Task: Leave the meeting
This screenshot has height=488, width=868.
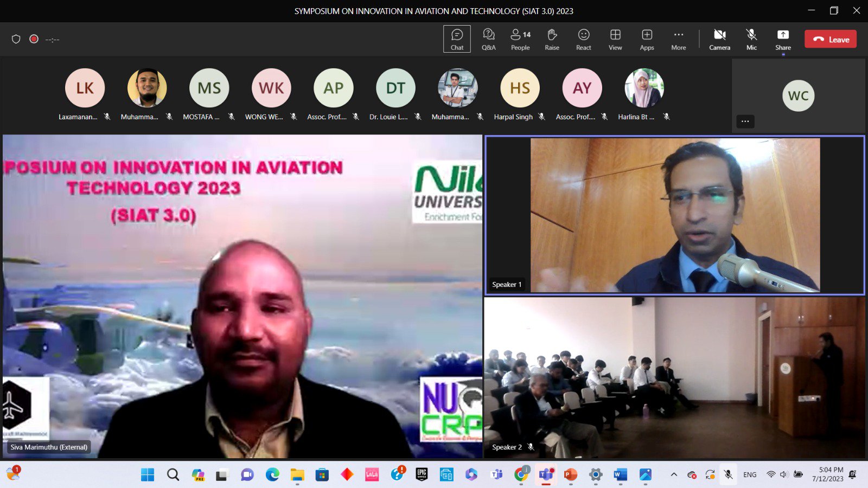Action: 830,39
